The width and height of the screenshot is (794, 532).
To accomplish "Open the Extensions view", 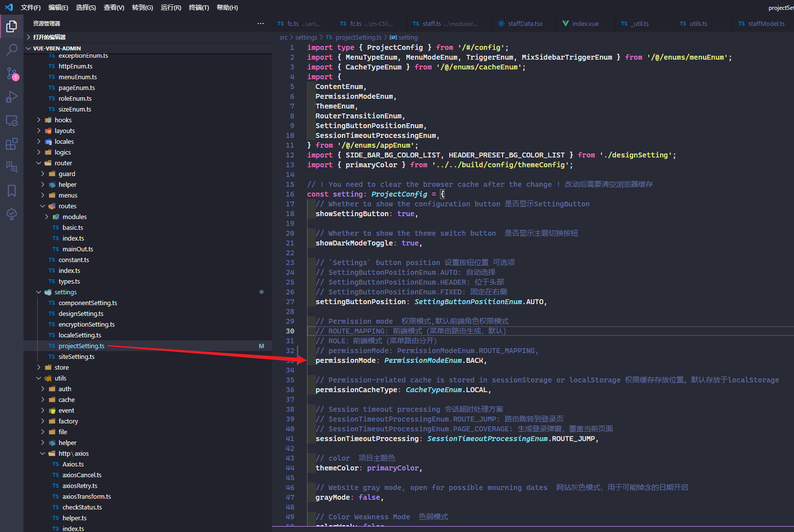I will pos(12,144).
